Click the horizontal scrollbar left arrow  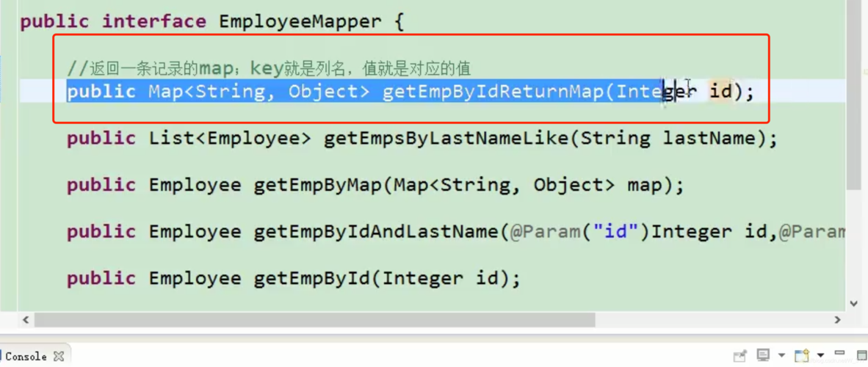[x=26, y=320]
